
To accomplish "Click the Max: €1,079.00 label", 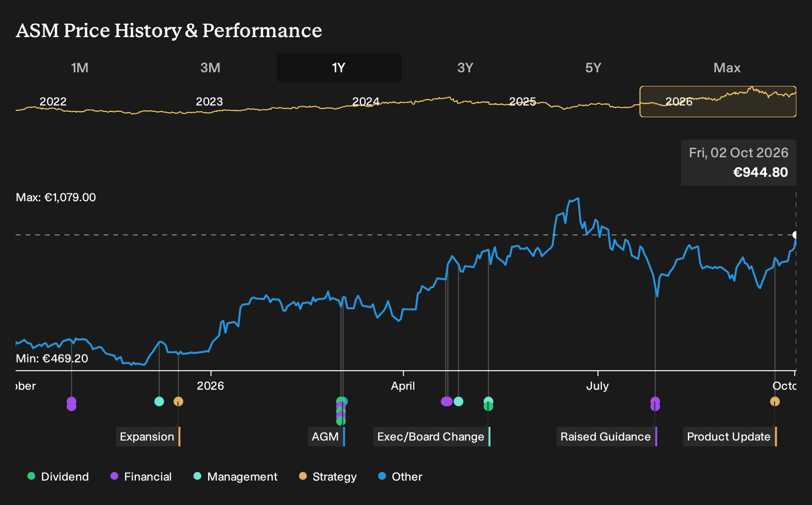I will pyautogui.click(x=56, y=197).
